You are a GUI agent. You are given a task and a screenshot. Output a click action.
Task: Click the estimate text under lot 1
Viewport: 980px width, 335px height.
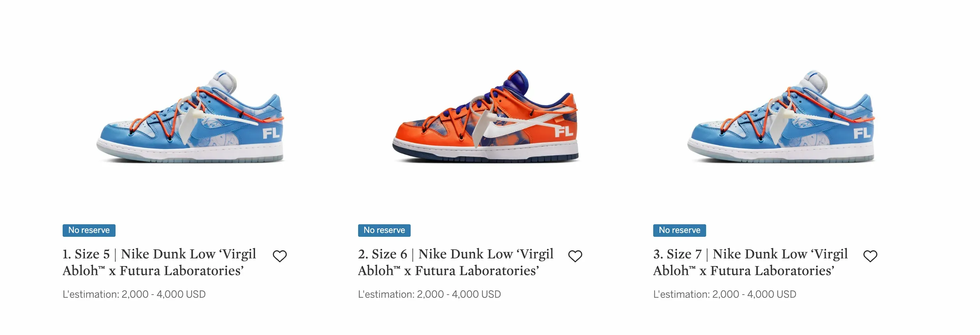pyautogui.click(x=134, y=294)
